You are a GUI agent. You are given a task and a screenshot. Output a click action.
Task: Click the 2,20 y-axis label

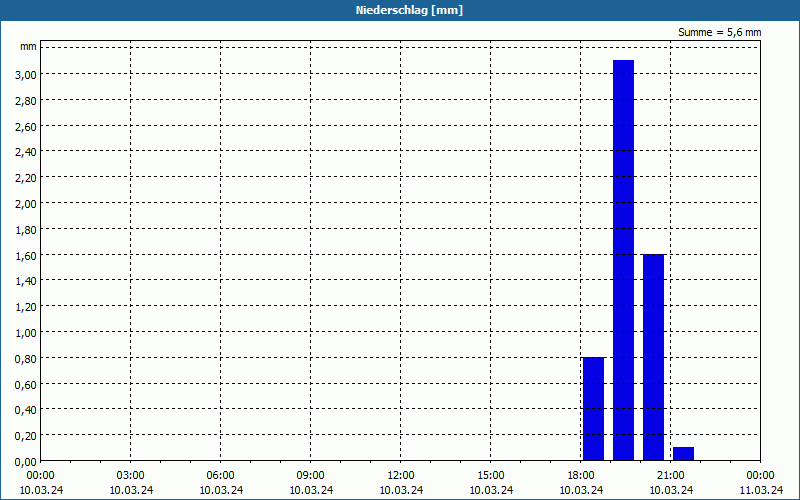point(26,178)
